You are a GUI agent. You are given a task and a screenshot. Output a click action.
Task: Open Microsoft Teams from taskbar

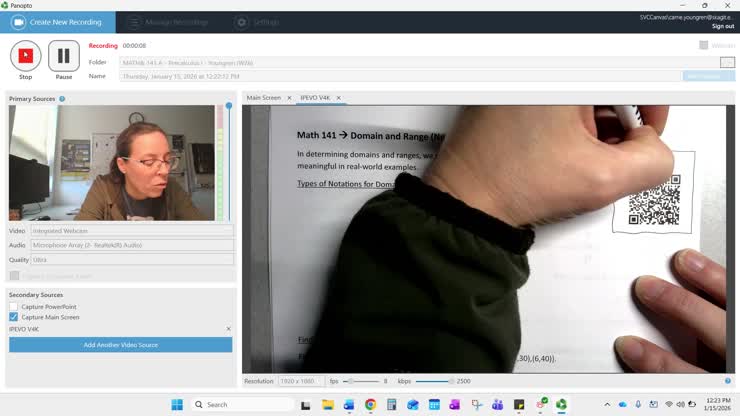click(x=497, y=405)
